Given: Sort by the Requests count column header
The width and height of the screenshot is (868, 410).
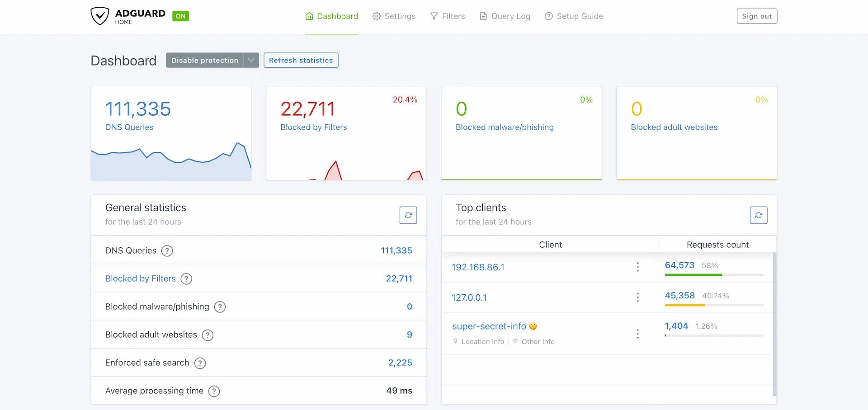Looking at the screenshot, I should click(717, 245).
